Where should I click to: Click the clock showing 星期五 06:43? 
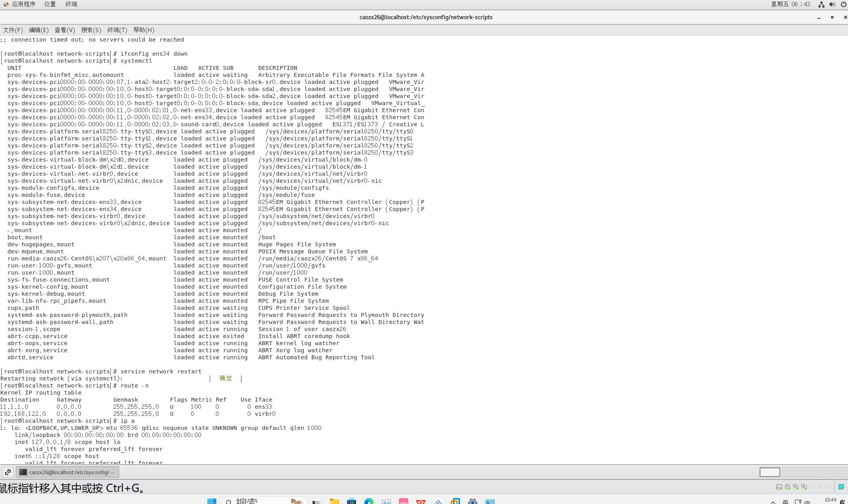tap(790, 4)
